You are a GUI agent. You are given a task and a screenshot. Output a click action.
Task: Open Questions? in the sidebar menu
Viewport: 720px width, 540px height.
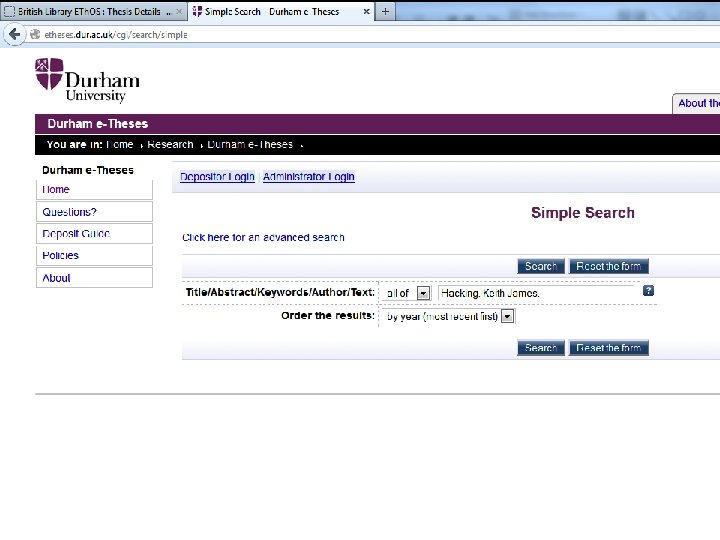click(x=94, y=212)
